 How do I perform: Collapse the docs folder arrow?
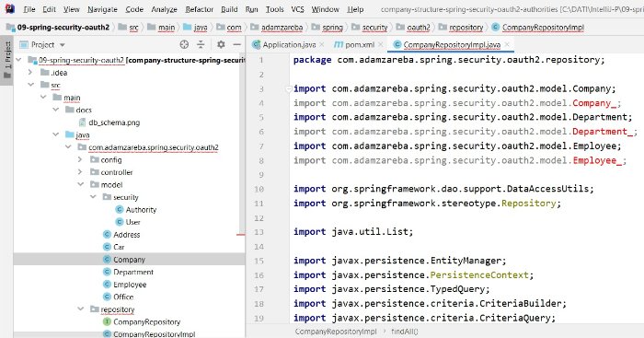click(55, 110)
